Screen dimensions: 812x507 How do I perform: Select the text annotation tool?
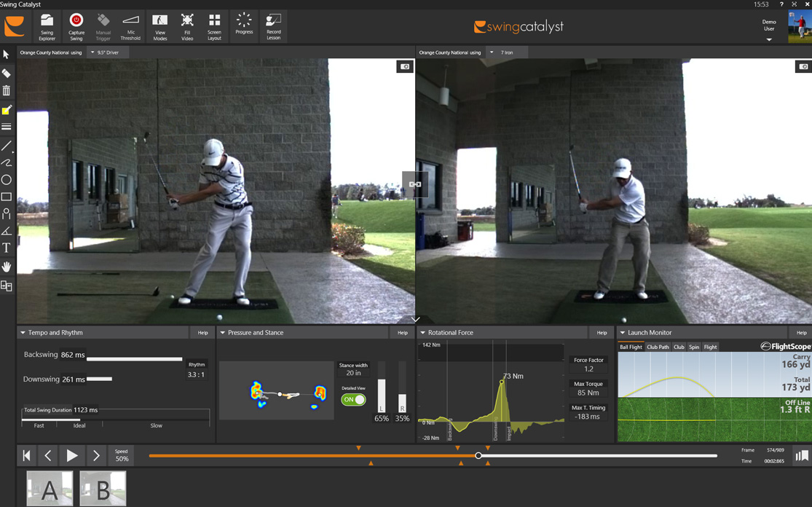click(x=7, y=248)
